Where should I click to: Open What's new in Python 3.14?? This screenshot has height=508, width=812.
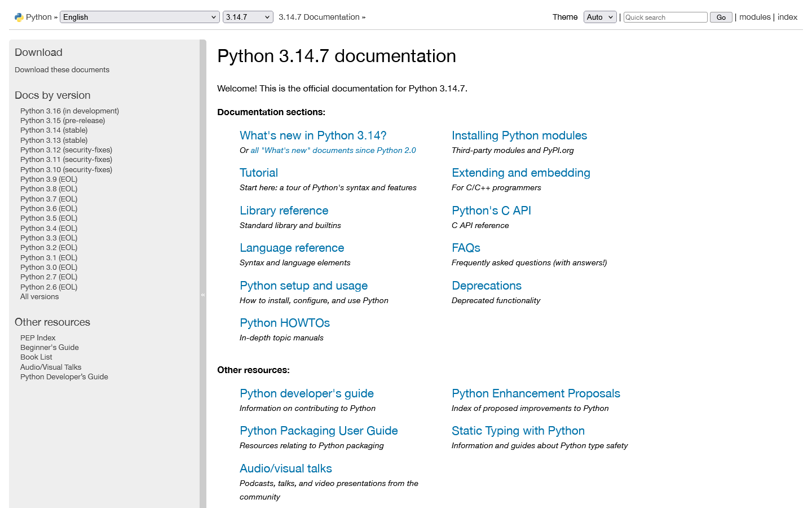tap(313, 135)
